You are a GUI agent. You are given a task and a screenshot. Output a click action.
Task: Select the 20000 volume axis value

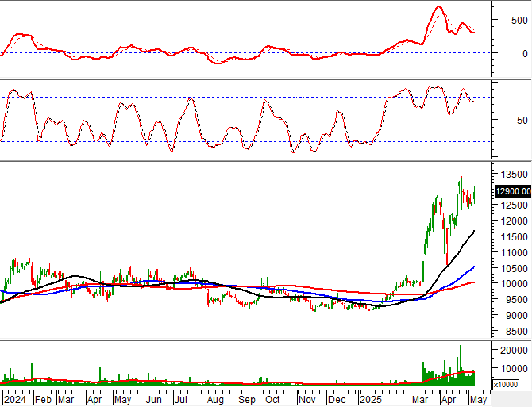pyautogui.click(x=515, y=351)
